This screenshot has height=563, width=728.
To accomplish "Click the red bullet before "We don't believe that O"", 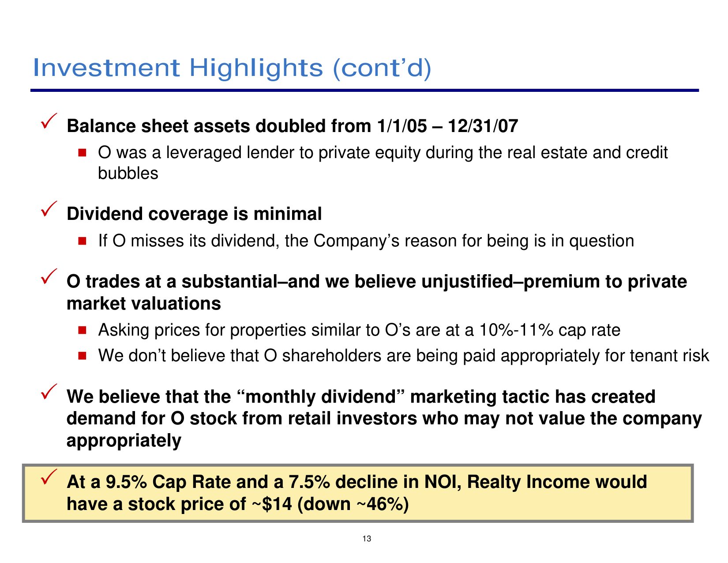I will [82, 356].
